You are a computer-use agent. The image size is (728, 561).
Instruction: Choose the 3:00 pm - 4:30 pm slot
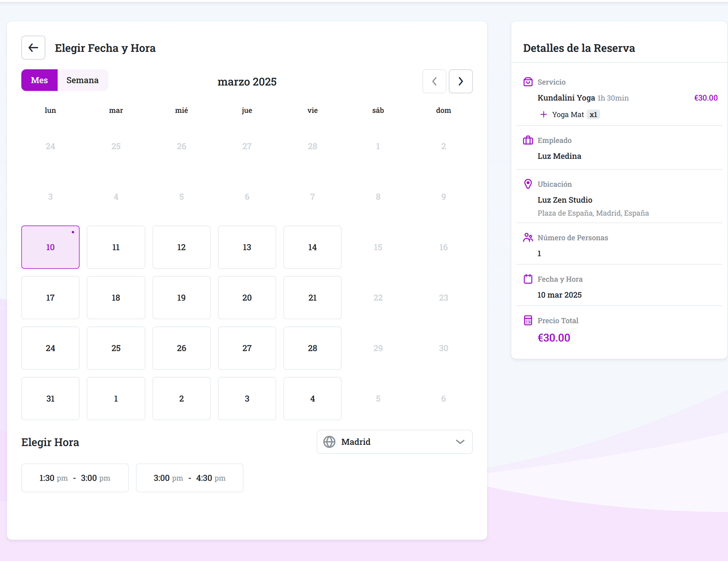coord(190,478)
